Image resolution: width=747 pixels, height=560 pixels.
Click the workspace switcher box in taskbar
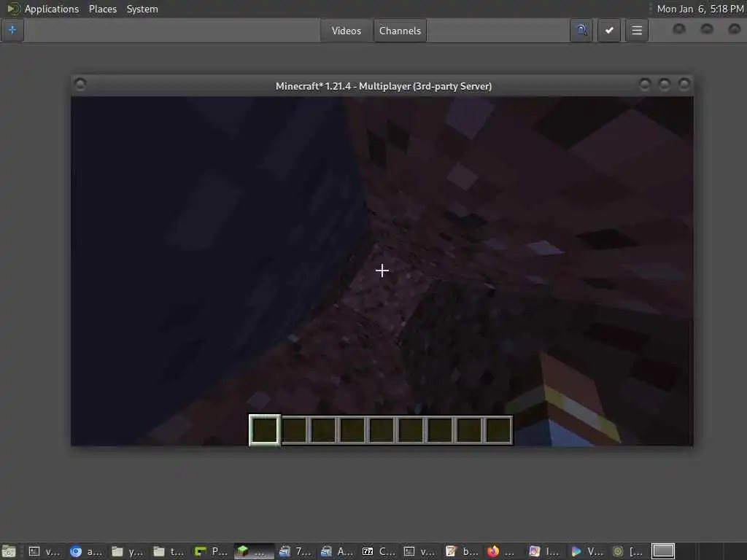662,551
